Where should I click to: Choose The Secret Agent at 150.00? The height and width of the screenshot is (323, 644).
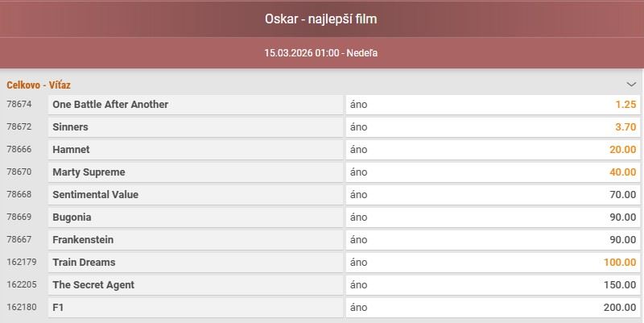point(493,285)
